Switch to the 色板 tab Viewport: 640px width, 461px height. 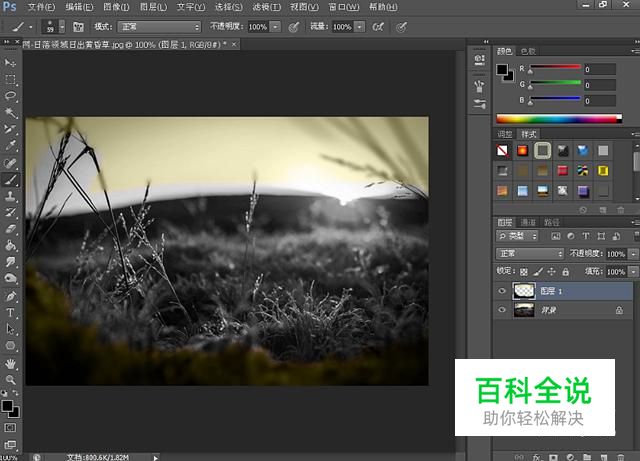click(528, 51)
